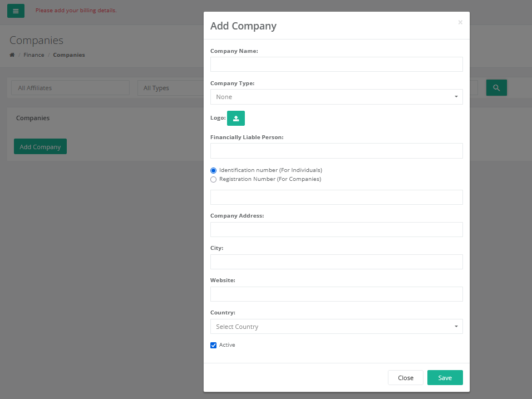Image resolution: width=532 pixels, height=399 pixels.
Task: Click the Close button in dialog
Action: click(406, 378)
